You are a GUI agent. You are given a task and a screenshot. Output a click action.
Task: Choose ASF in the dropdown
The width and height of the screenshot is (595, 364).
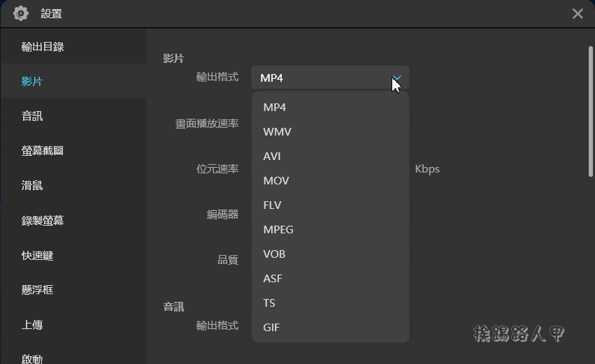330,278
